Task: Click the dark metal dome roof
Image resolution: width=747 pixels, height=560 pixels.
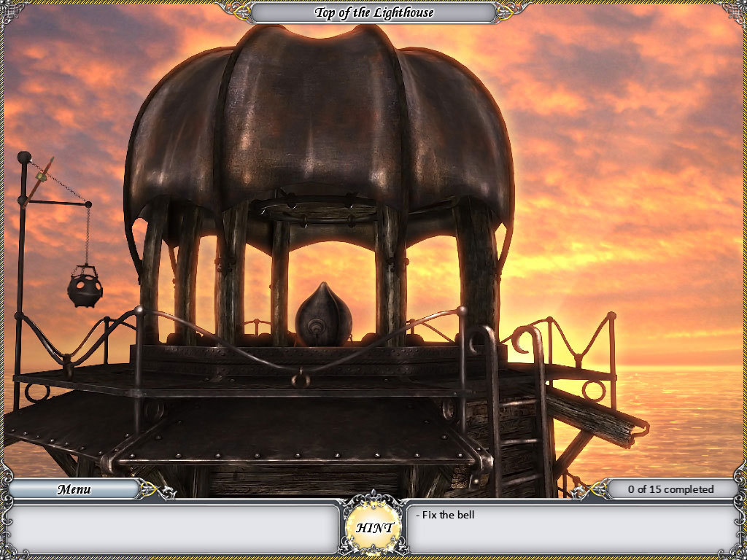Action: pyautogui.click(x=318, y=128)
